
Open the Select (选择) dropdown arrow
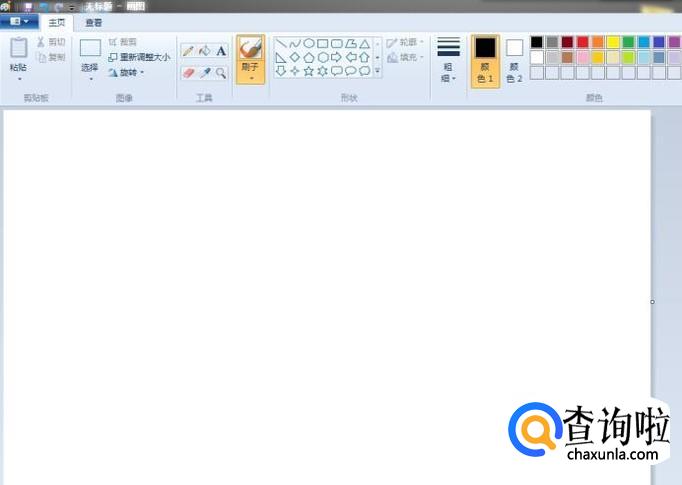[x=90, y=78]
